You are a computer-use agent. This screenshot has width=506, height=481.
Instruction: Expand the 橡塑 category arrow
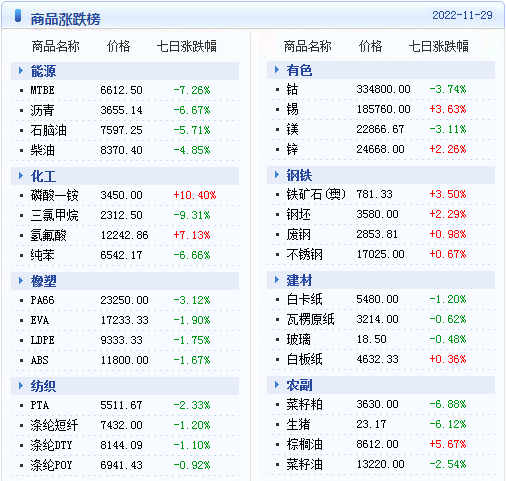click(21, 281)
